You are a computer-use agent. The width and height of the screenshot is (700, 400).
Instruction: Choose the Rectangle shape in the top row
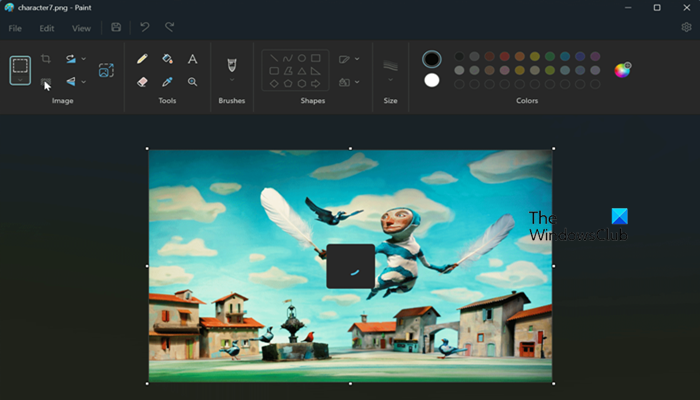(316, 58)
